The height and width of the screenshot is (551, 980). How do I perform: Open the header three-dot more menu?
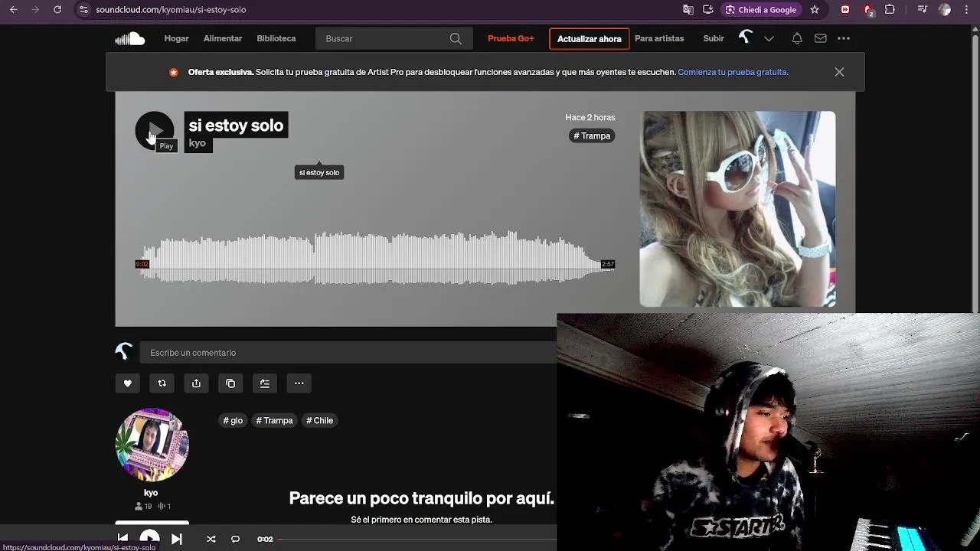(x=844, y=38)
